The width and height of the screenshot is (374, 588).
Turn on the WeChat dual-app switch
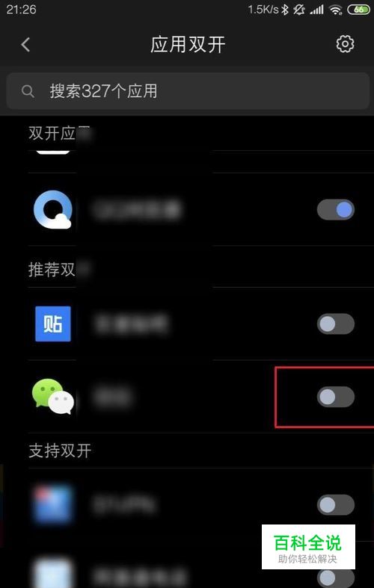(x=336, y=397)
